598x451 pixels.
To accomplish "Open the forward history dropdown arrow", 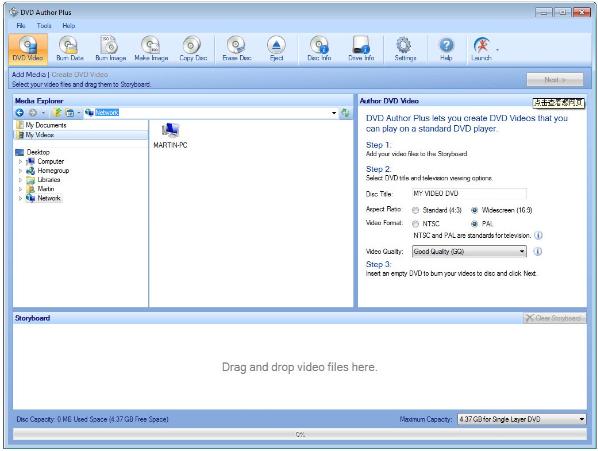I will (43, 113).
